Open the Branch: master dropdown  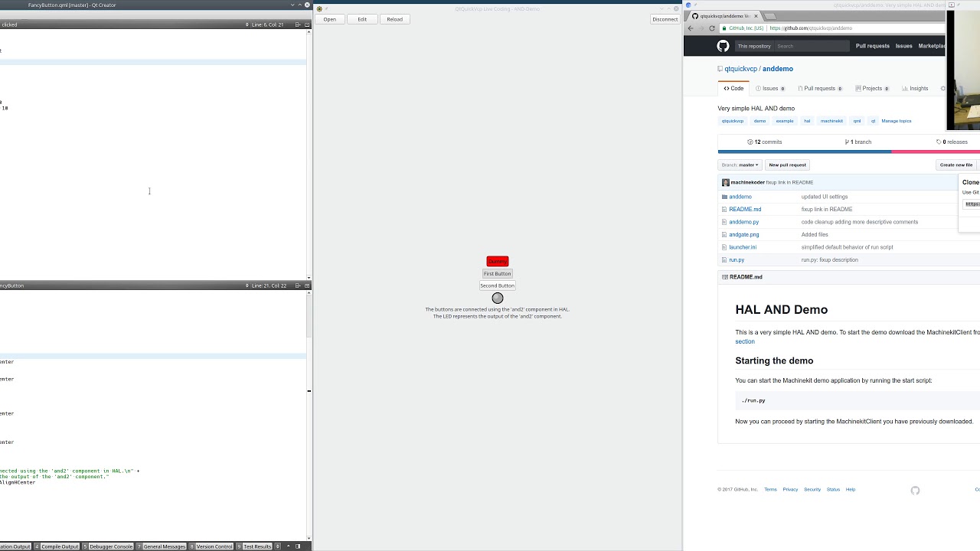click(x=740, y=165)
